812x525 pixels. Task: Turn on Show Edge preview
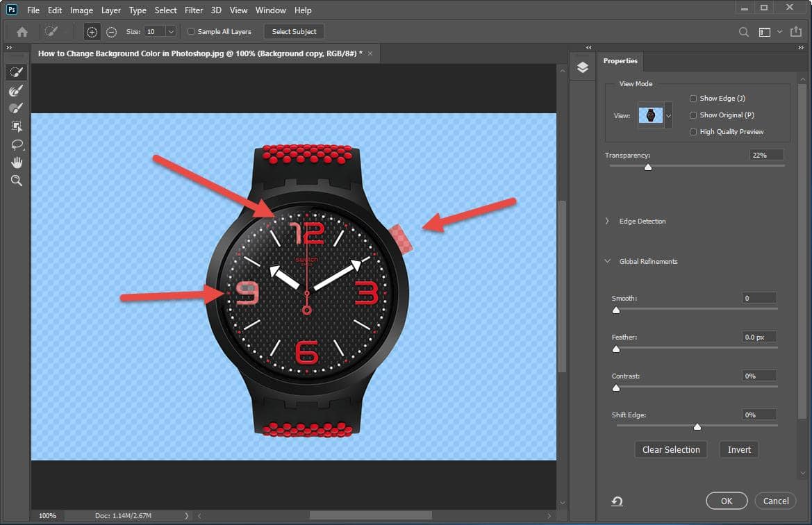[693, 98]
